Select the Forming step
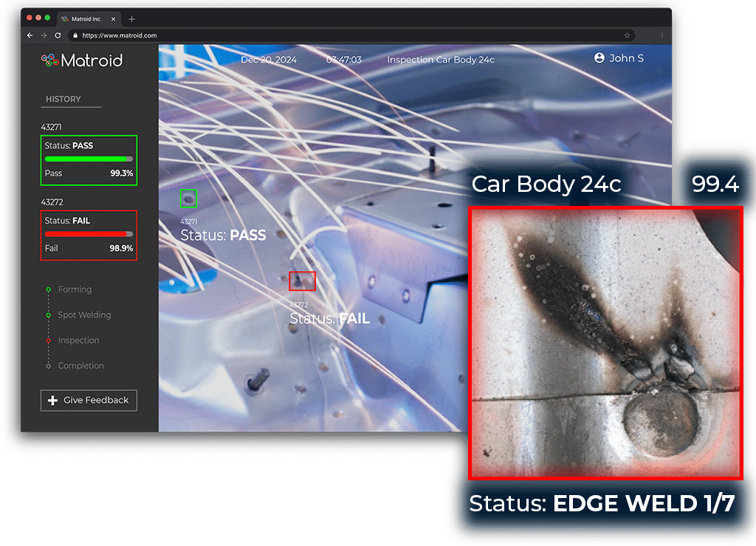Viewport: 756px width, 546px height. coord(75,289)
